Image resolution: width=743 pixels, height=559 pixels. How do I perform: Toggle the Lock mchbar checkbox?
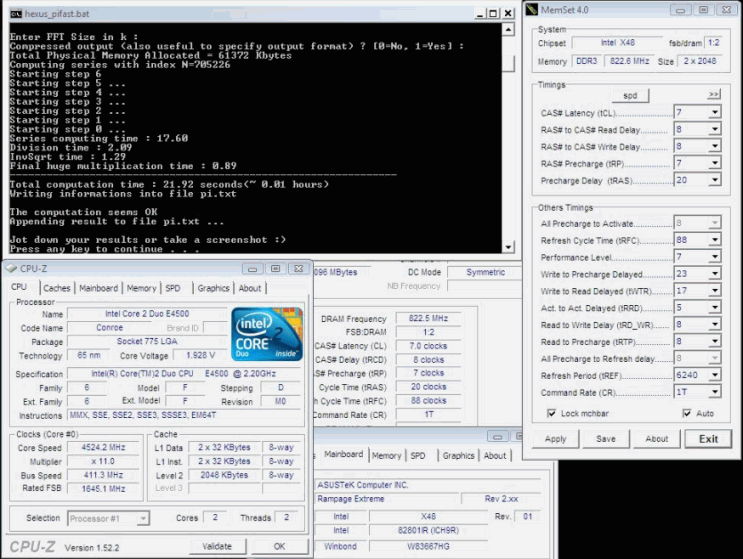coord(552,413)
